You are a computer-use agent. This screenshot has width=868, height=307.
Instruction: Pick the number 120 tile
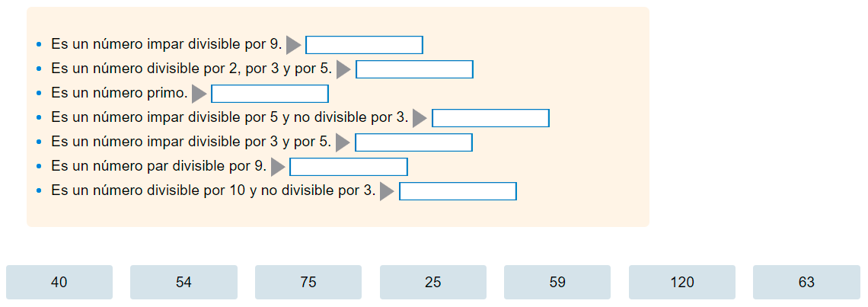(x=682, y=283)
